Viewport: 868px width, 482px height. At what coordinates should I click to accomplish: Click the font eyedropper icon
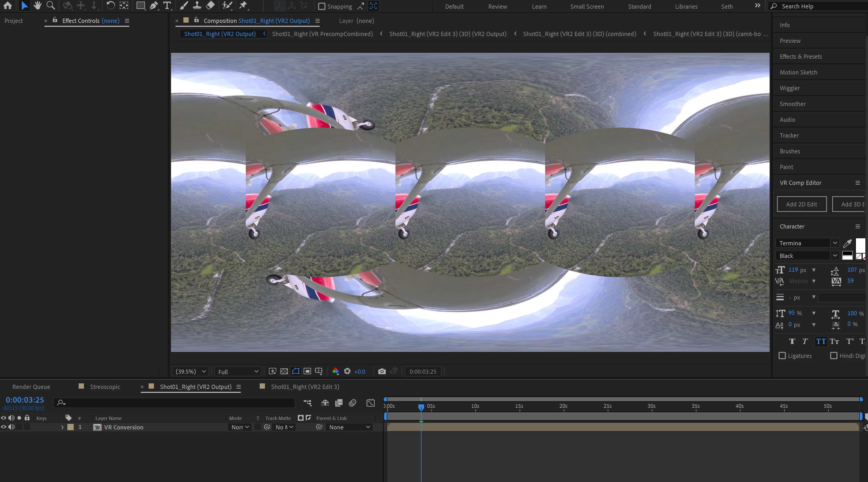(847, 243)
